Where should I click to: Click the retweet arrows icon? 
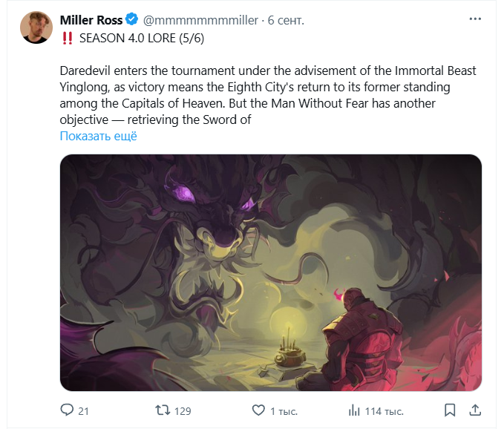click(163, 410)
